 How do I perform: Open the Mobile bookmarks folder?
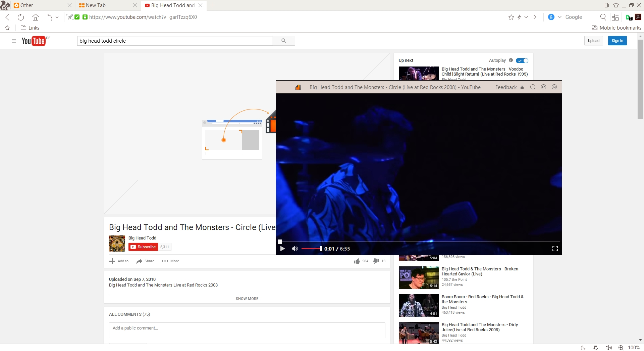click(616, 28)
